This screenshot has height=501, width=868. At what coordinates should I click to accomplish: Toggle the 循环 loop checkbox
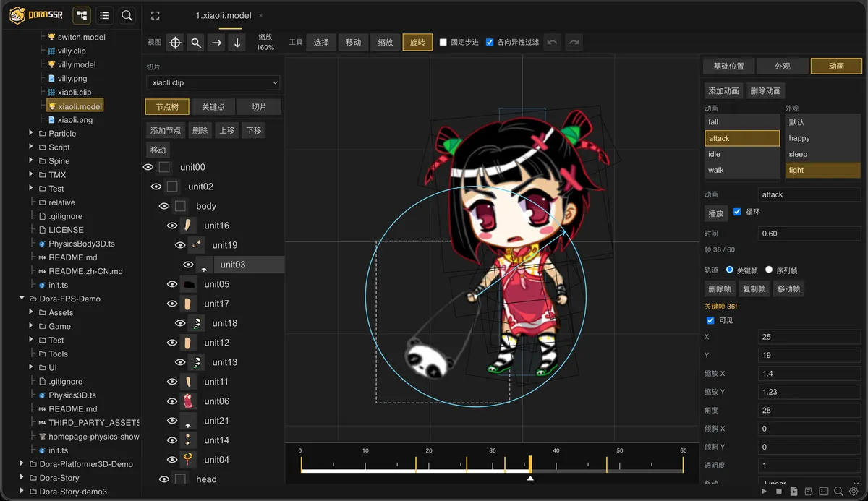pos(737,212)
